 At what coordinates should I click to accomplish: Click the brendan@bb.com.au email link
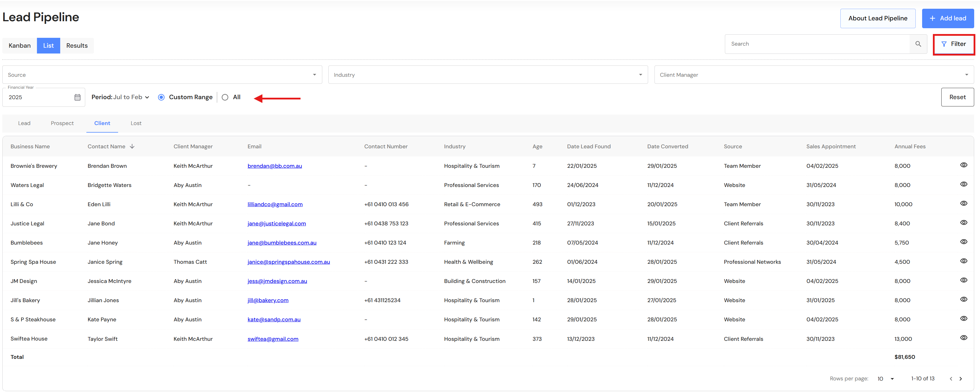pyautogui.click(x=274, y=166)
